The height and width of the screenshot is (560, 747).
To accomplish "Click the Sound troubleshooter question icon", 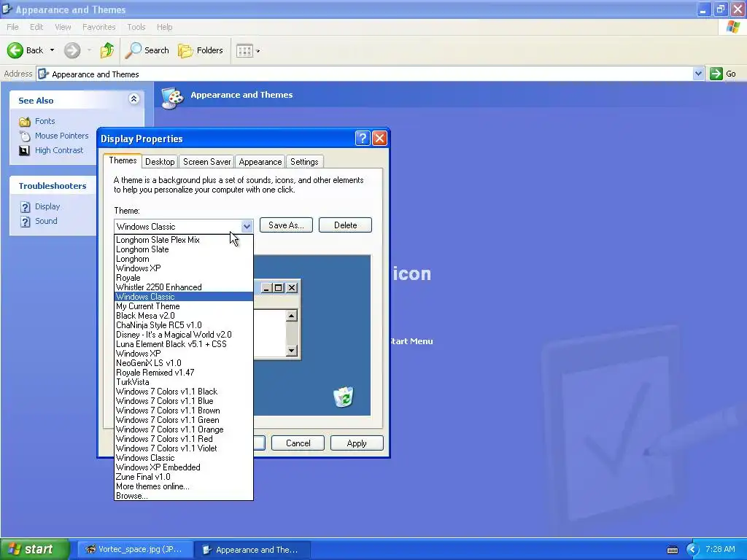I will 26,222.
